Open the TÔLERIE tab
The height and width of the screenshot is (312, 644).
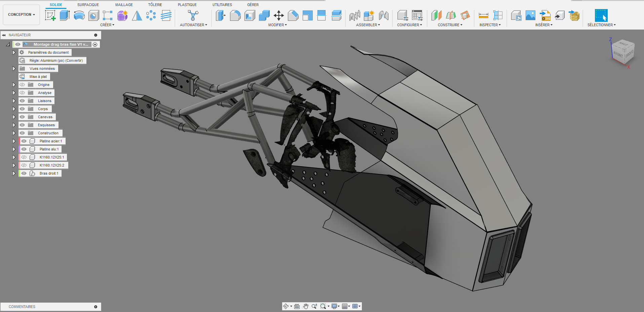(x=155, y=5)
